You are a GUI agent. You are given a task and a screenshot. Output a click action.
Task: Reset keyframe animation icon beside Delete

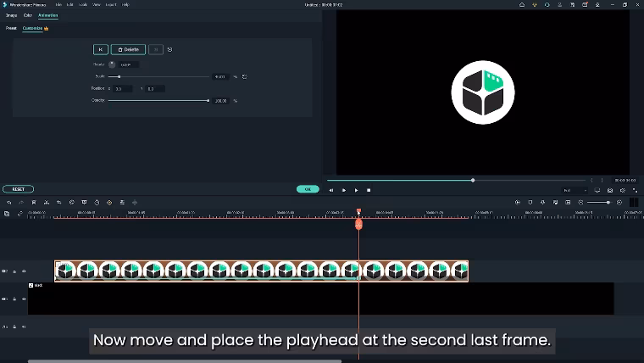pyautogui.click(x=169, y=49)
